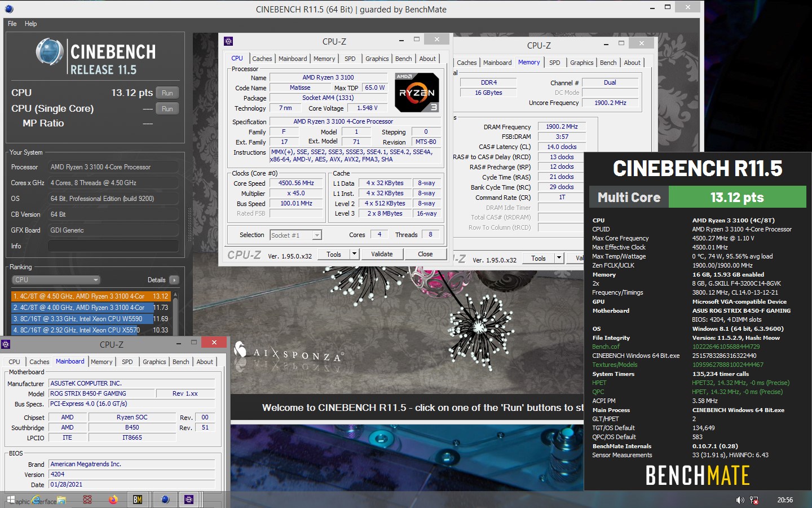Click CPU-Z Mainboard window title icon
The image size is (812, 508).
6,344
